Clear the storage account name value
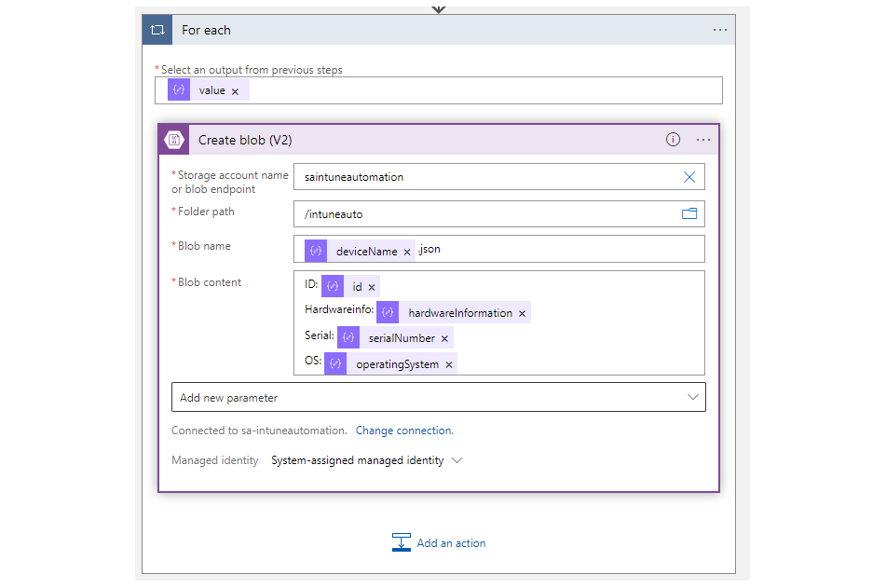The width and height of the screenshot is (886, 588). 689,177
